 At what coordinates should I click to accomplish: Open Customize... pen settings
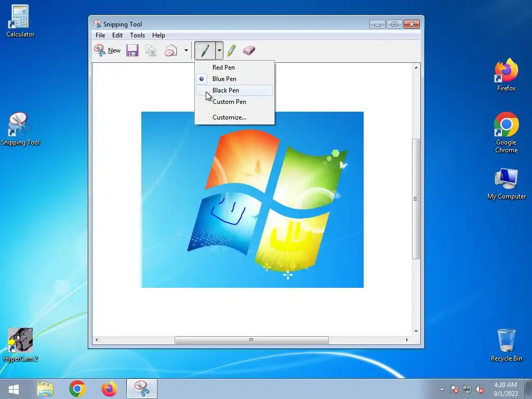tap(234, 117)
